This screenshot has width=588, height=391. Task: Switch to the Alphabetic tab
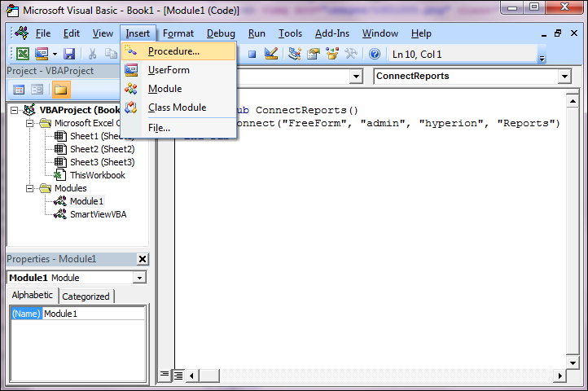(33, 296)
